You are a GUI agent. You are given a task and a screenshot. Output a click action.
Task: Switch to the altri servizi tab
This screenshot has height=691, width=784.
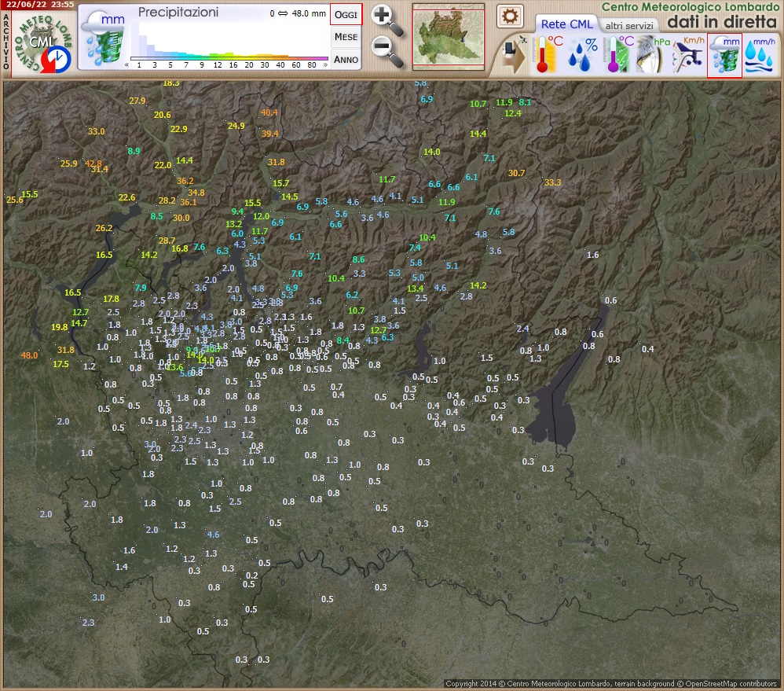[628, 26]
